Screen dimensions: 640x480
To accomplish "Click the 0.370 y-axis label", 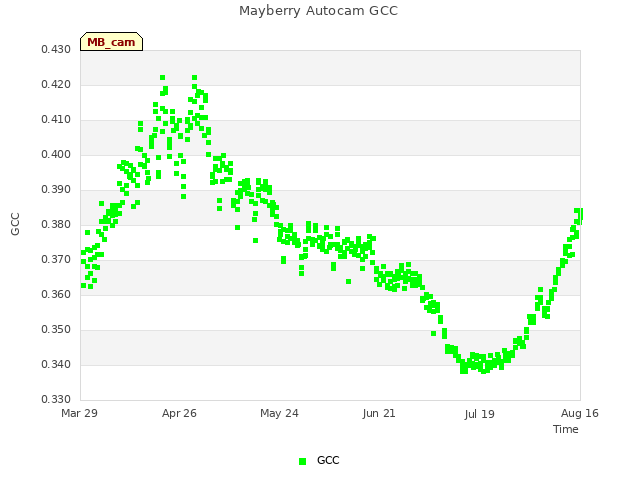I will coord(56,260).
